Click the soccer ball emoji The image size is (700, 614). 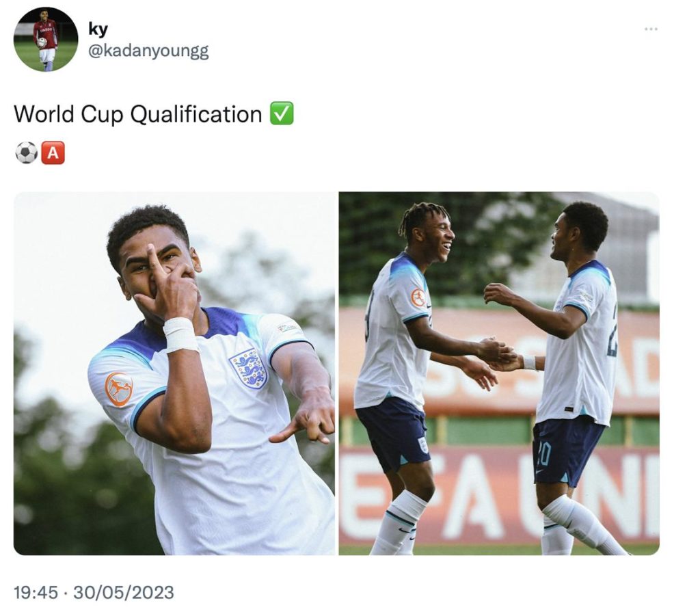point(27,152)
